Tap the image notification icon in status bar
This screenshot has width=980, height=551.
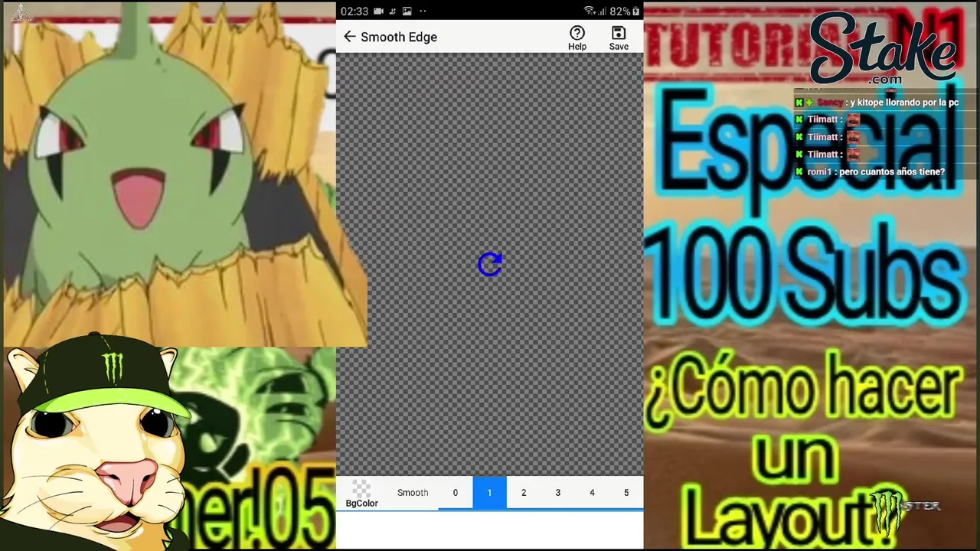tap(407, 11)
